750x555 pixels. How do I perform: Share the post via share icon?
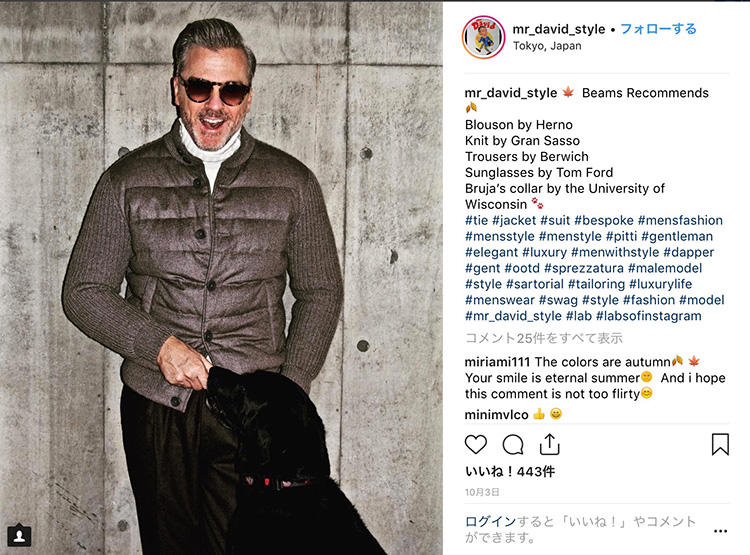coord(550,444)
